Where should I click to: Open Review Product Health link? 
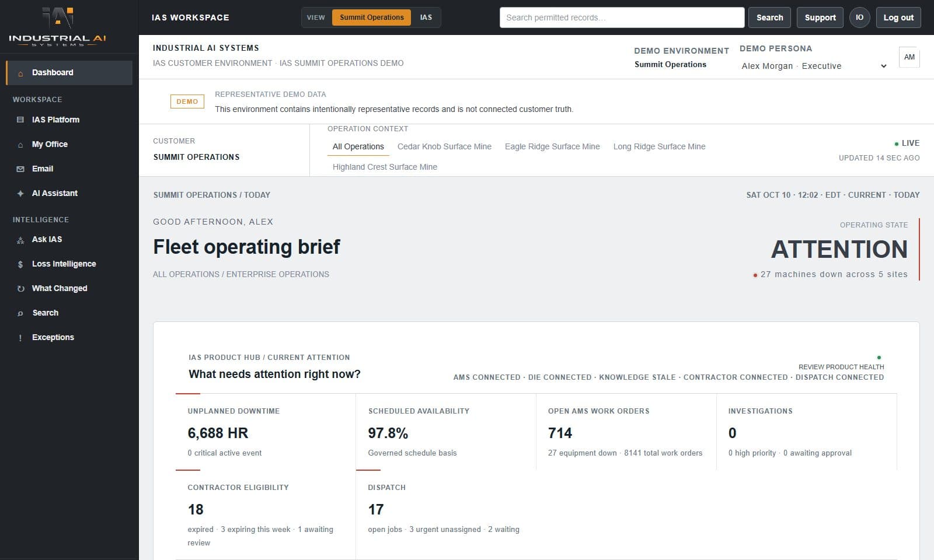tap(841, 367)
